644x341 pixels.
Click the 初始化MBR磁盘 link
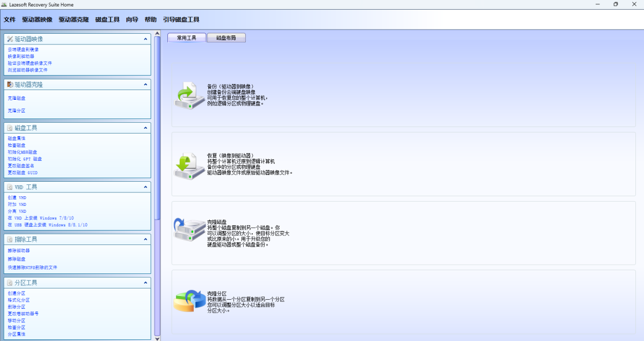coord(23,152)
